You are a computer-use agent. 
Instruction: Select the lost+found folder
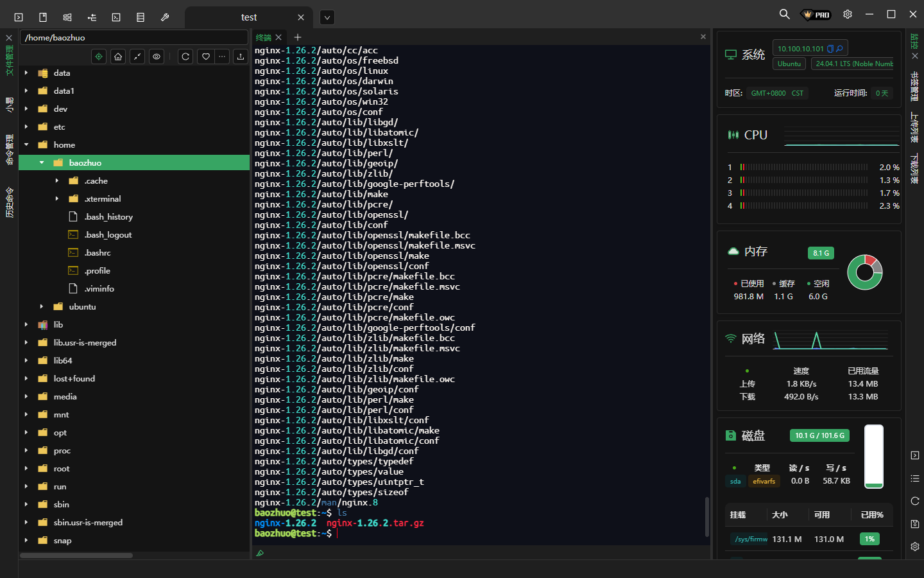[x=74, y=379]
